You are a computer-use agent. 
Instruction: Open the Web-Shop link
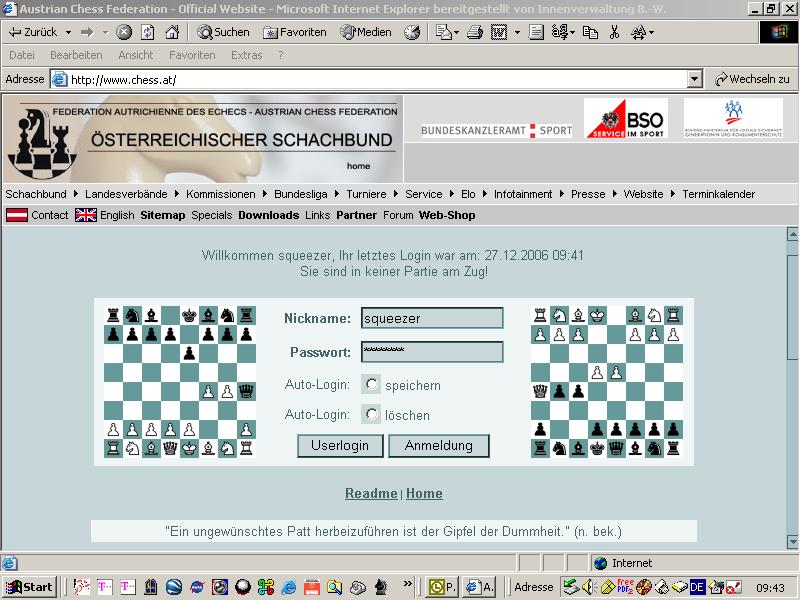pyautogui.click(x=447, y=215)
